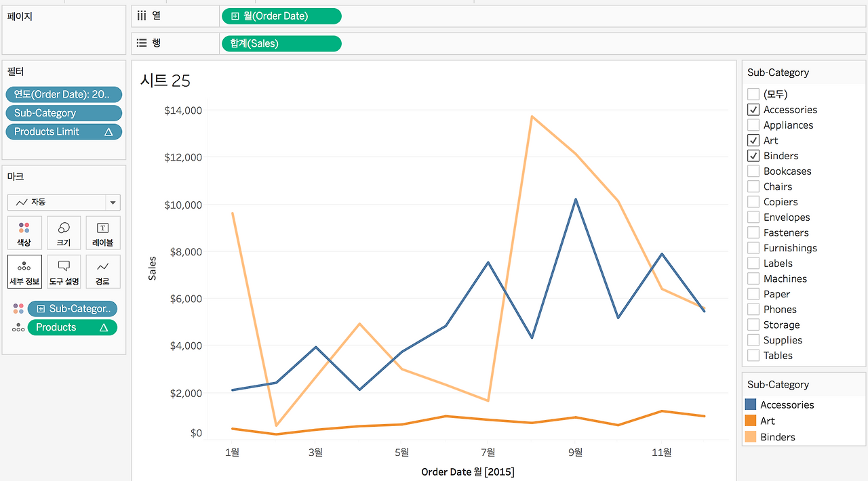Select the 연도(Order Date) filter pill

pyautogui.click(x=64, y=94)
